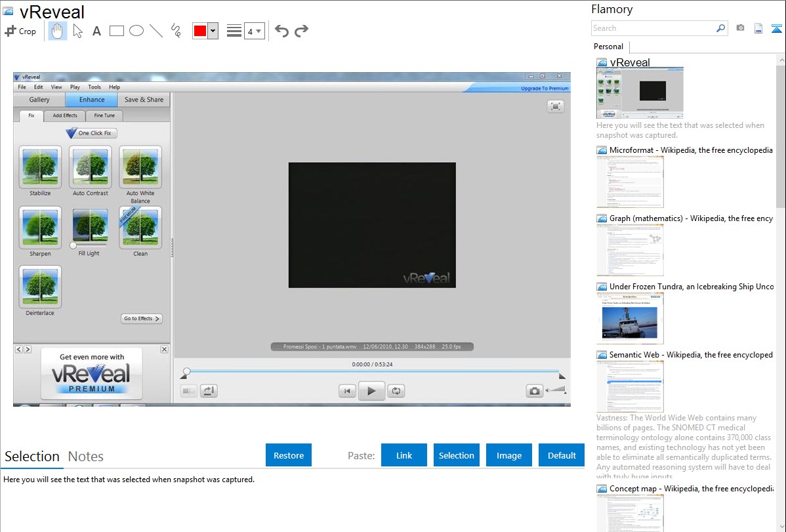Select the straight line tool

[x=156, y=31]
